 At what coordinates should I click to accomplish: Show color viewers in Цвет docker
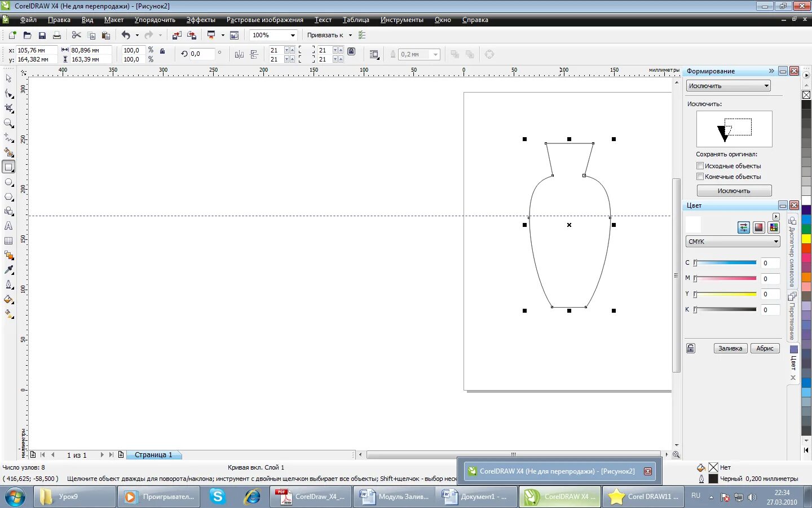tap(759, 227)
